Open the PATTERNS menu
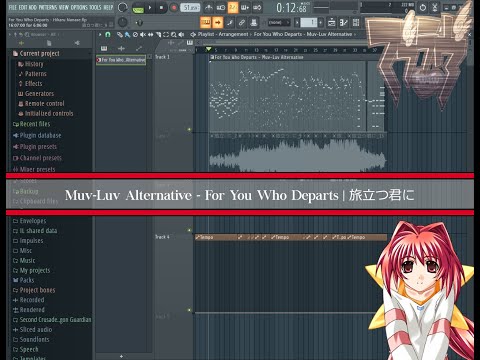This screenshot has height=360, width=480. pos(48,7)
